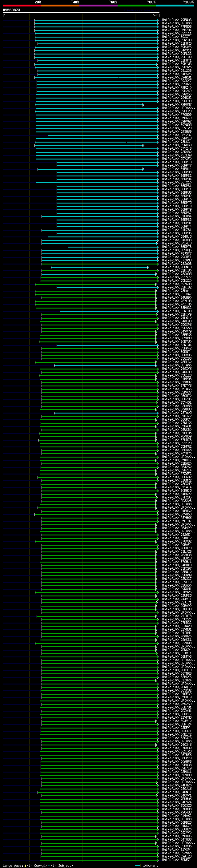Click the 590 query end position label
197x868 pixels.
coord(155,15)
